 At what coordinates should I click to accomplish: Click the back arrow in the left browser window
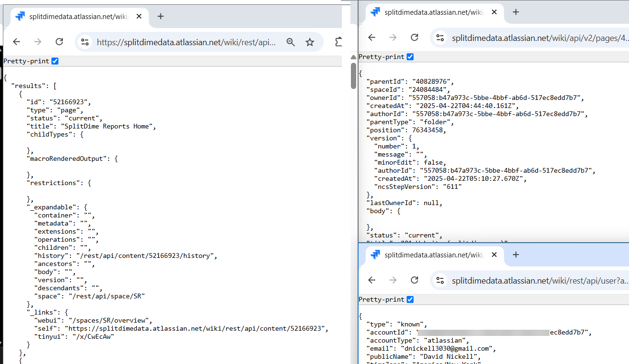(x=17, y=42)
